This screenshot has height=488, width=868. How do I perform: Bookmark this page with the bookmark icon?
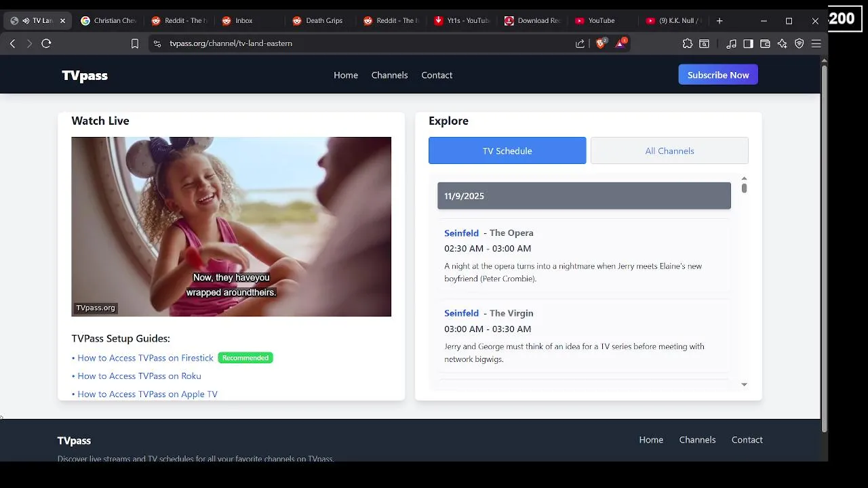tap(135, 43)
